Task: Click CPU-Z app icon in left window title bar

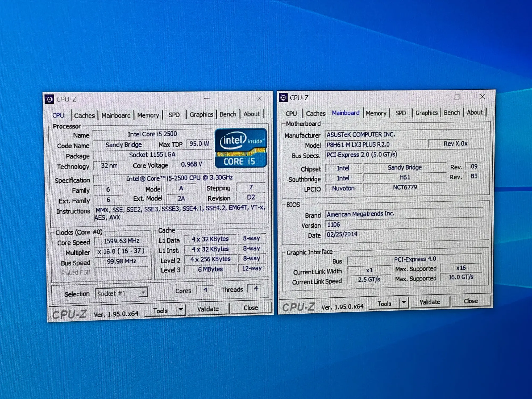Action: tap(49, 99)
